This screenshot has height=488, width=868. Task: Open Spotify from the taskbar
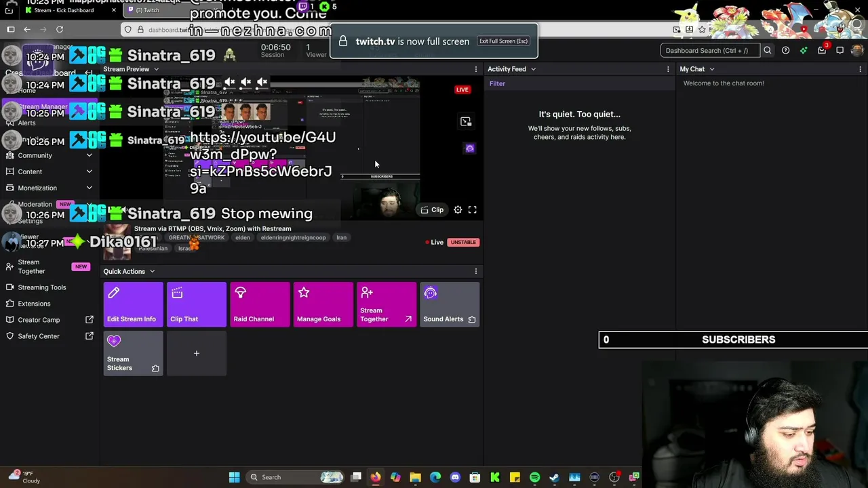[x=534, y=477]
